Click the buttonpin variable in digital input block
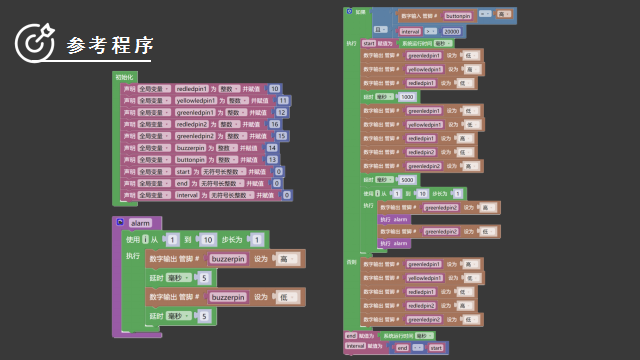This screenshot has height=360, width=640. pos(458,16)
